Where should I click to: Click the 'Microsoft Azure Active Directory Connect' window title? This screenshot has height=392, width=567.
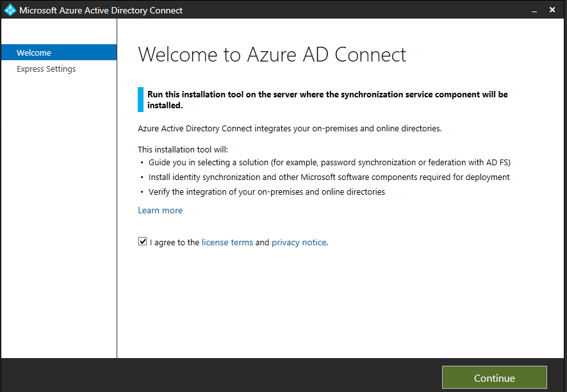(101, 10)
